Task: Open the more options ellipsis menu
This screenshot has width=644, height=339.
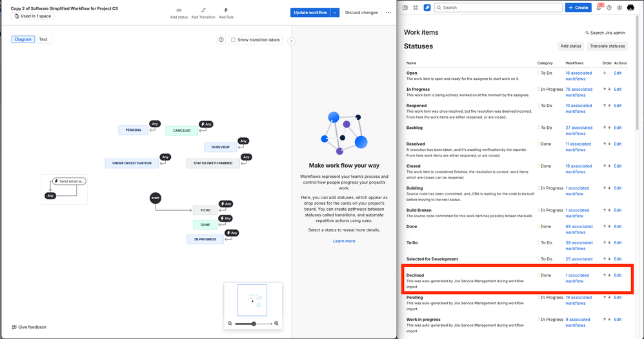Action: [x=388, y=13]
